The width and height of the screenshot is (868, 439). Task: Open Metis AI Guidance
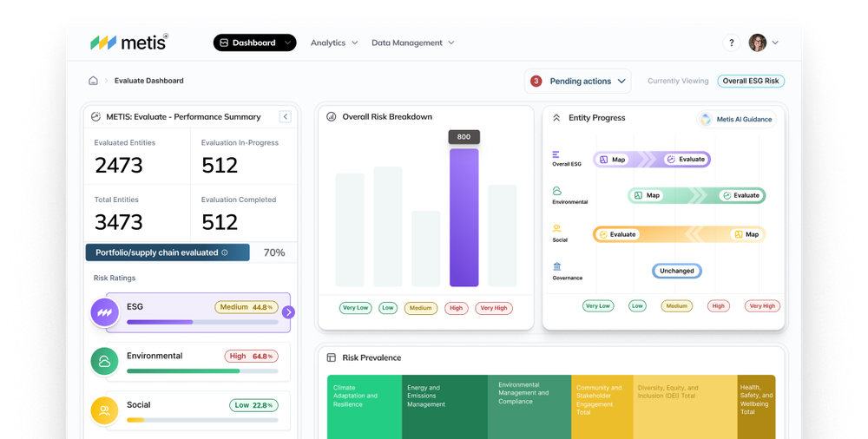[736, 119]
